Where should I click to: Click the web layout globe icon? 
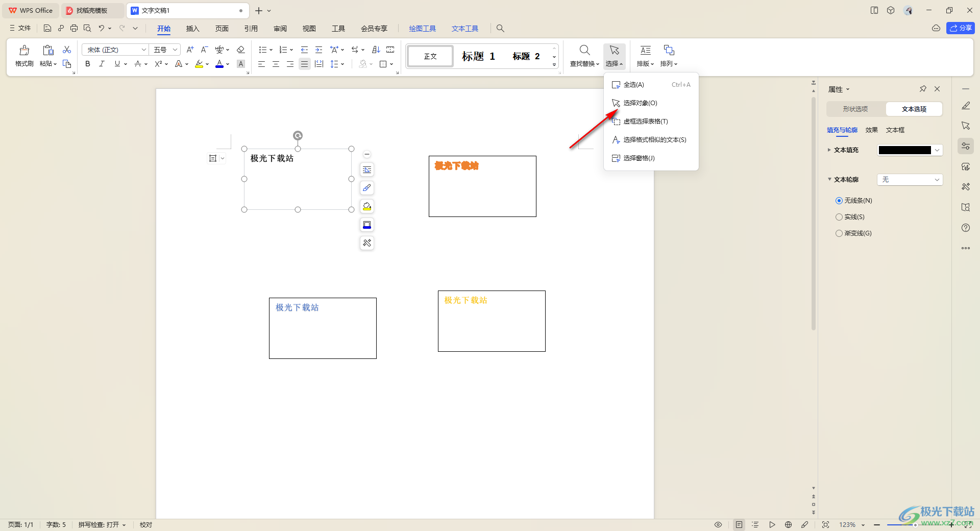coord(788,524)
